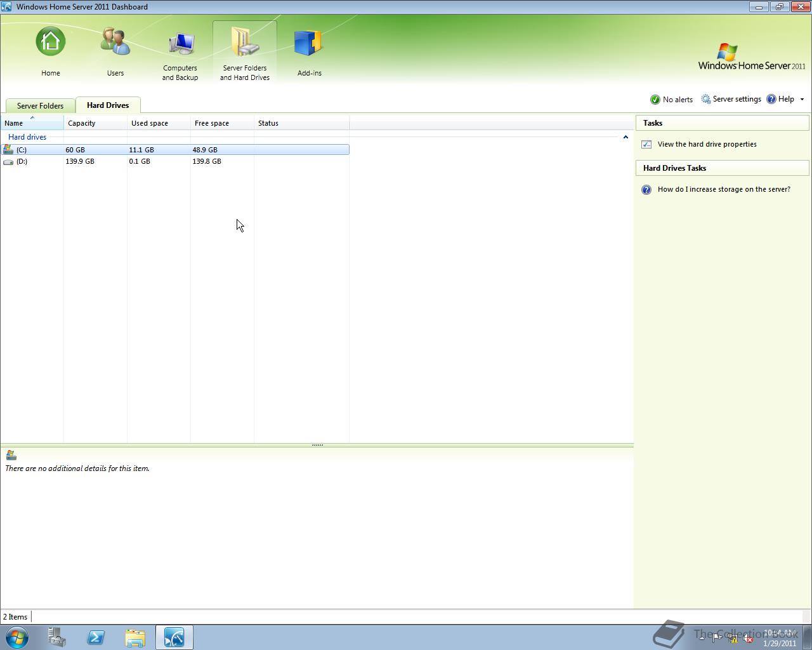Viewport: 812px width, 650px height.
Task: Open Windows Explorer from the taskbar
Action: click(135, 637)
